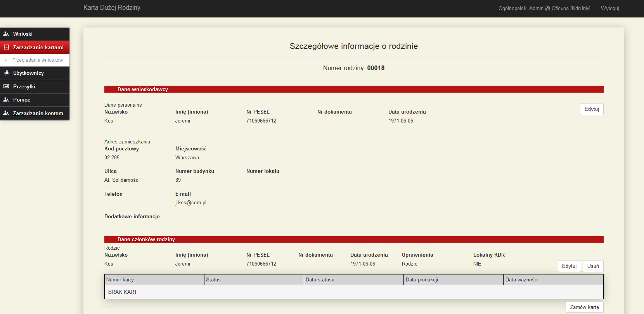The width and height of the screenshot is (644, 314).
Task: Click the BRAK KART table row
Action: pos(354,292)
